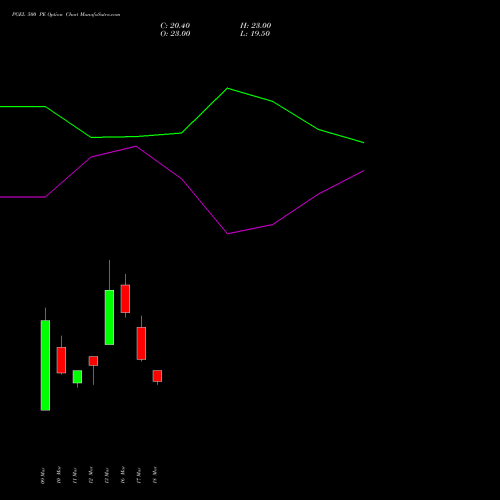Click the 17 Mar date axis label
Image resolution: width=500 pixels, height=500 pixels.
(139, 475)
